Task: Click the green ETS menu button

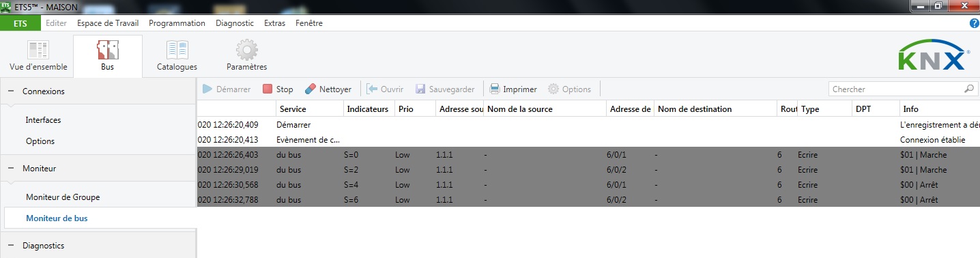Action: click(20, 23)
